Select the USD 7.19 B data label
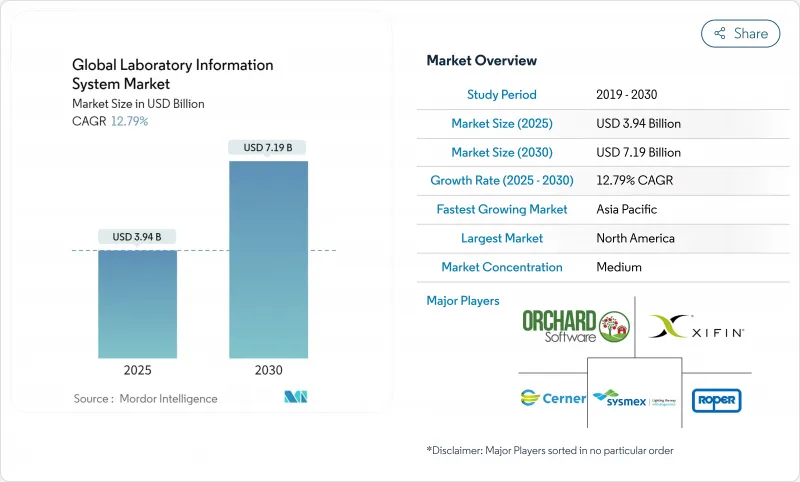Screen dimensions: 800x482 pos(268,148)
